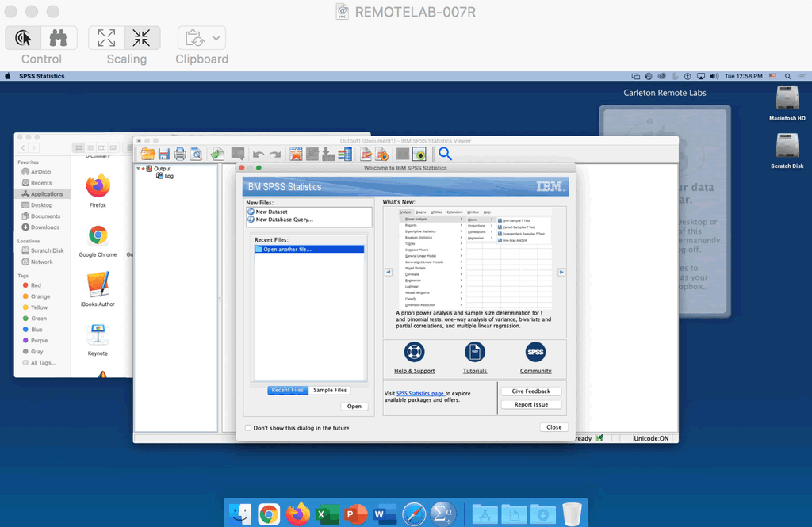Toggle the shared Clipboard sync icon

point(195,38)
